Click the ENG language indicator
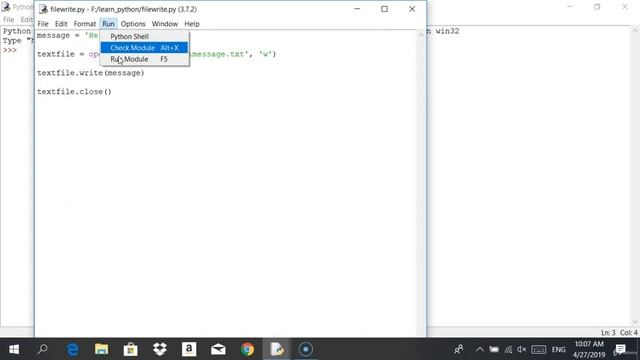 click(558, 349)
